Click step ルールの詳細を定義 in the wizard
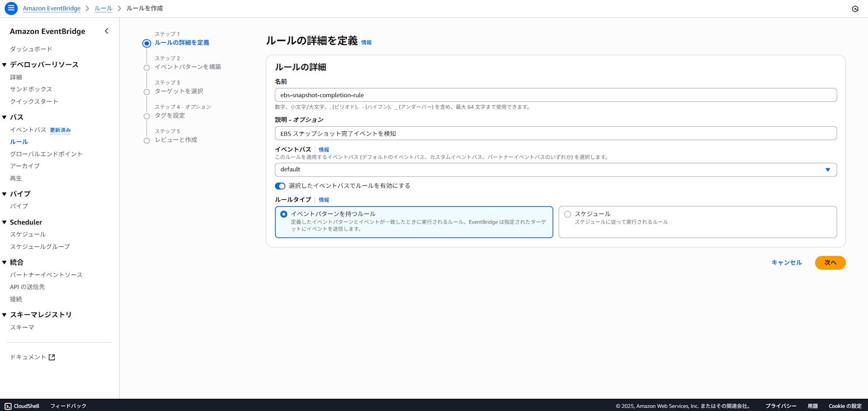 tap(182, 42)
